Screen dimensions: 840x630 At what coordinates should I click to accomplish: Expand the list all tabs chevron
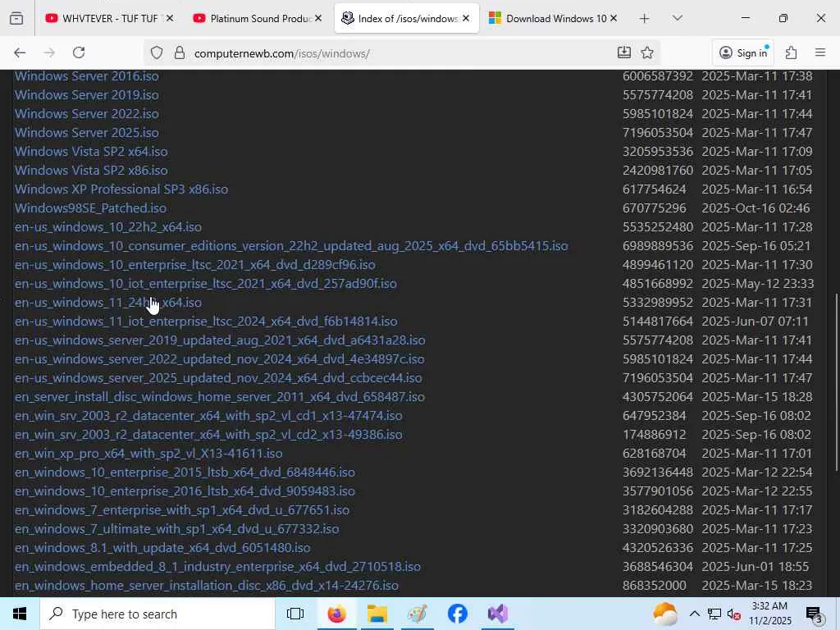[677, 18]
